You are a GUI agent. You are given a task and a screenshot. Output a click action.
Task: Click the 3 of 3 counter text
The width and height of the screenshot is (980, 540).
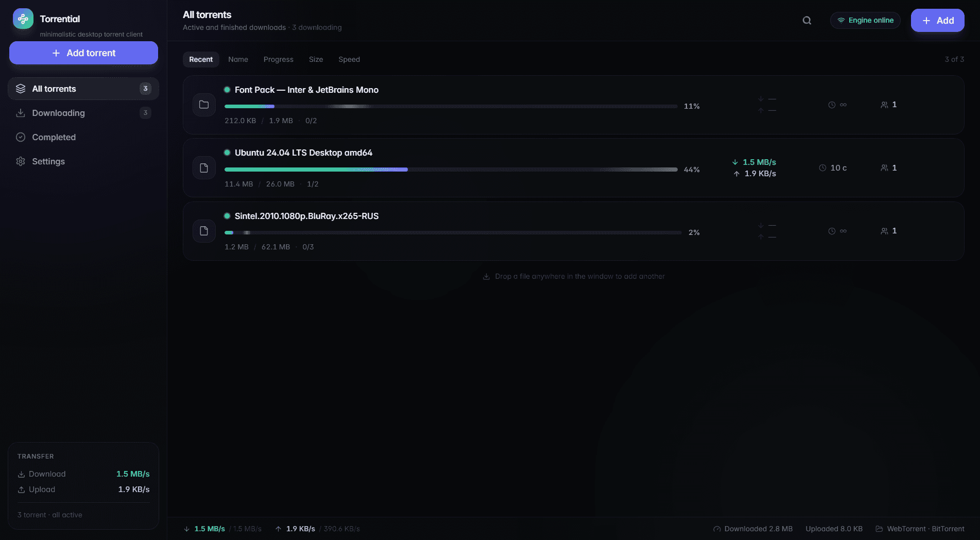click(954, 59)
